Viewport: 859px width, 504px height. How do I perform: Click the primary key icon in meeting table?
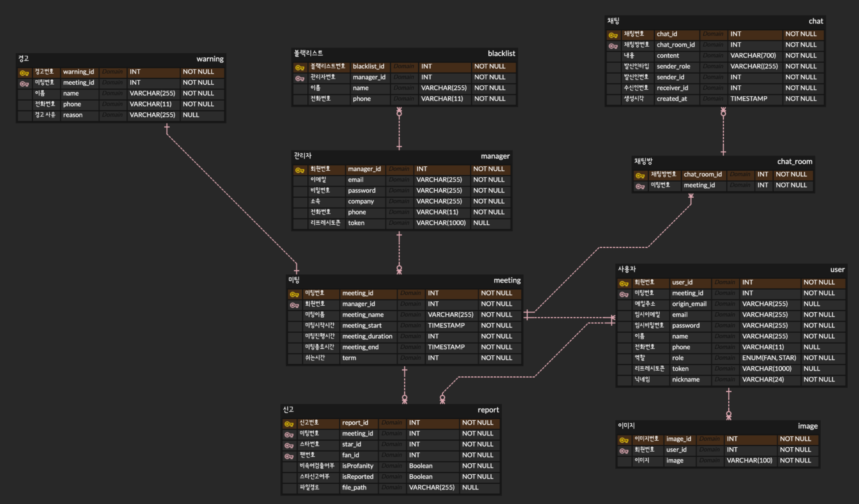[x=294, y=294]
